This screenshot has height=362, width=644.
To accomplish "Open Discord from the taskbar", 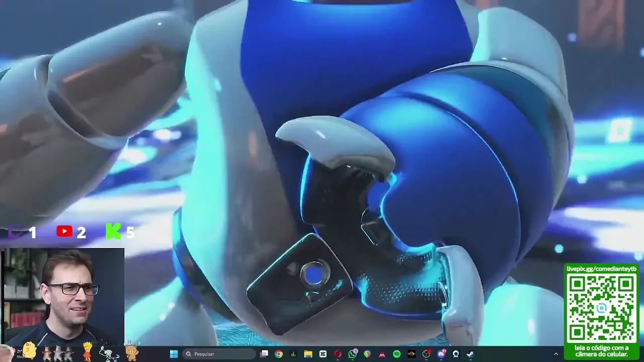I will click(x=441, y=354).
